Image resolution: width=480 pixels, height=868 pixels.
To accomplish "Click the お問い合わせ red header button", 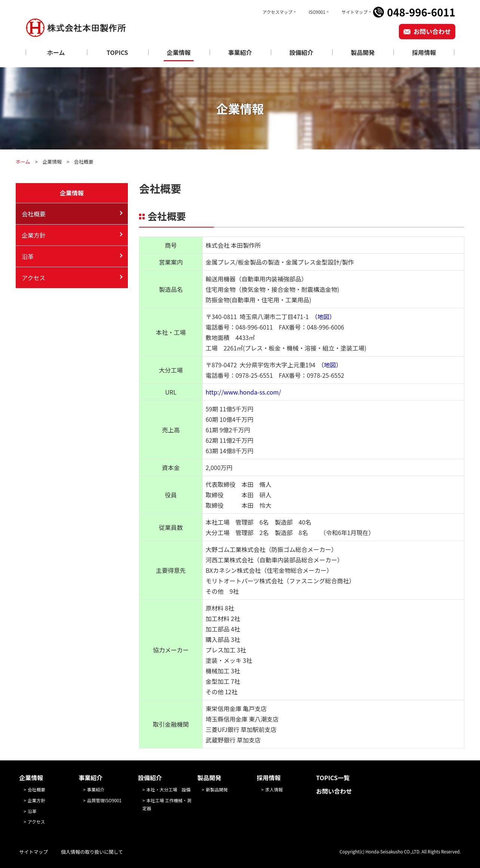I will pos(427,32).
